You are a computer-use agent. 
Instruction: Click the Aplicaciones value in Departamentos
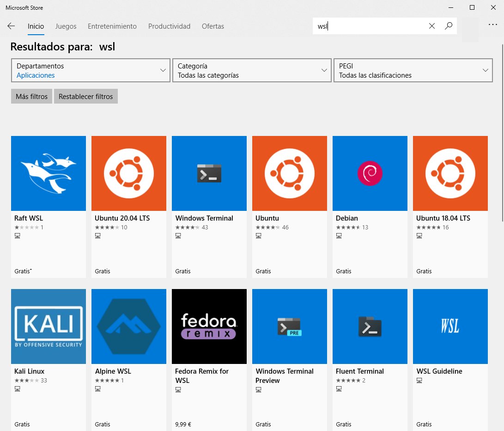coord(36,75)
